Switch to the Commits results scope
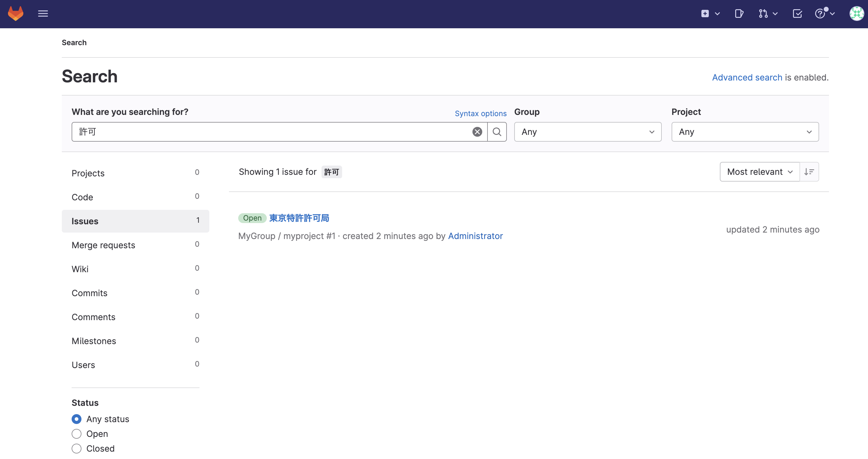The image size is (868, 459). [x=89, y=293]
